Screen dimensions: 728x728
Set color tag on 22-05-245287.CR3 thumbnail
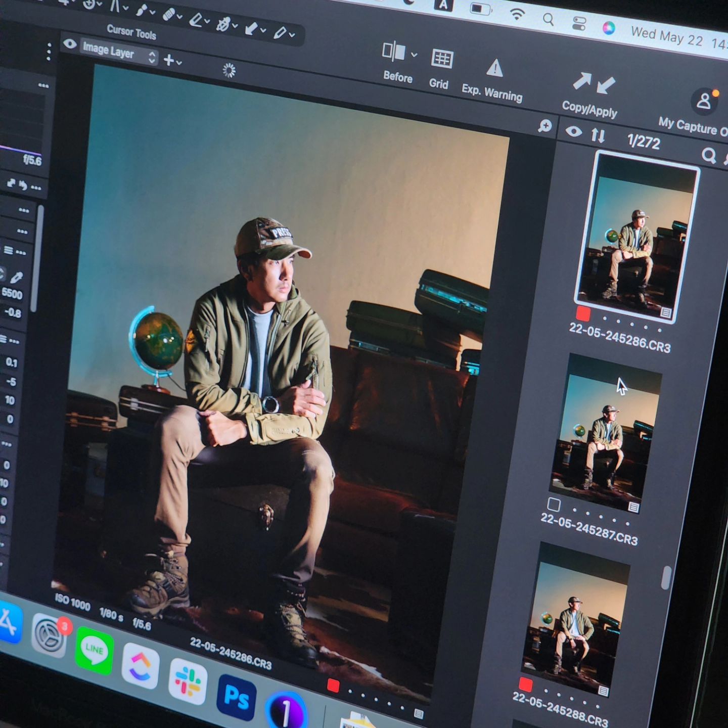tap(554, 505)
